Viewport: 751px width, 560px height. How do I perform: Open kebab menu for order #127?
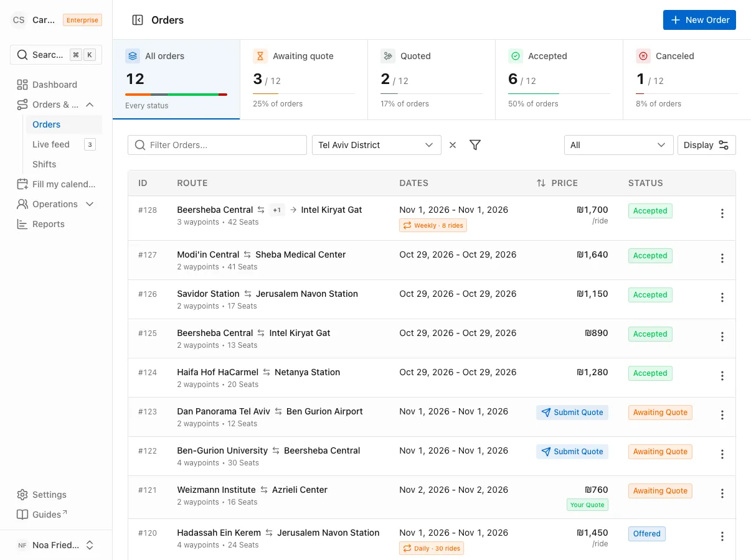[x=722, y=258]
